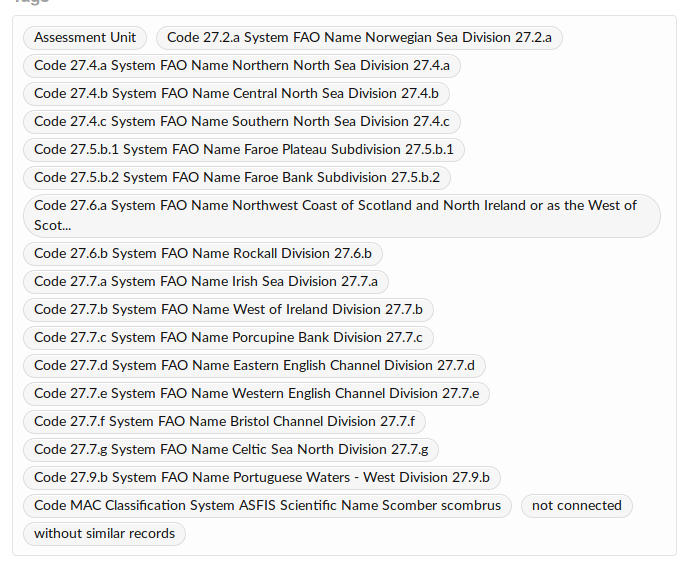The width and height of the screenshot is (693, 564).
Task: Select the Southern North Sea Division 27.4.c tag
Action: tap(242, 122)
